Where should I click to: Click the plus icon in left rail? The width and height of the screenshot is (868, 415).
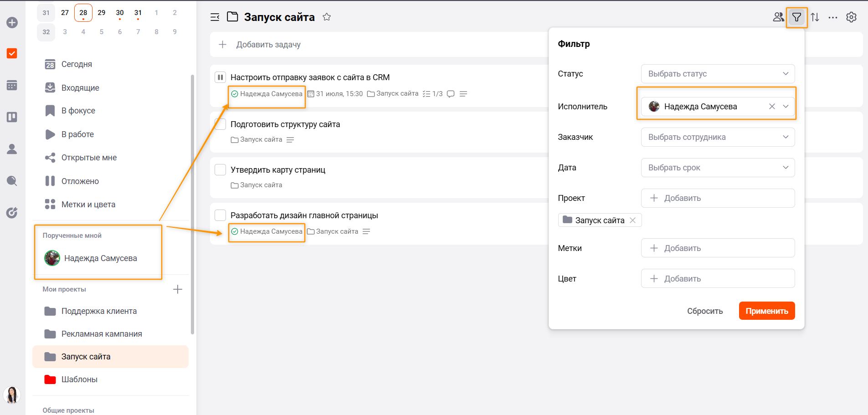click(x=12, y=22)
